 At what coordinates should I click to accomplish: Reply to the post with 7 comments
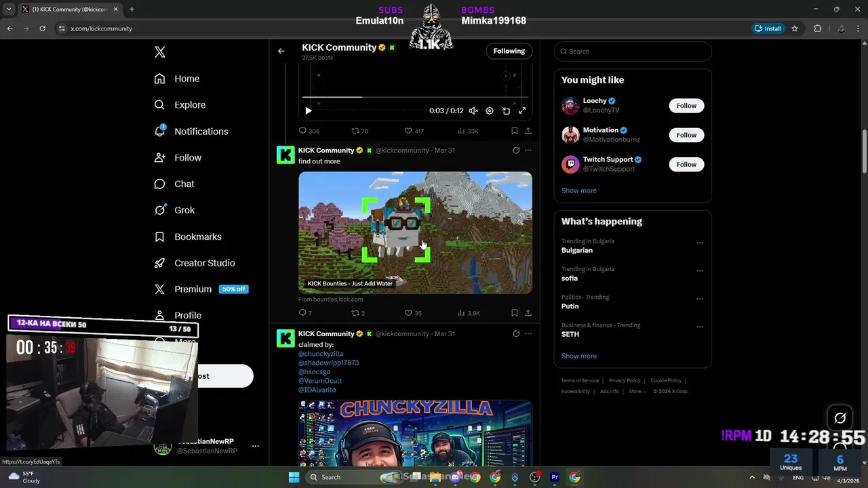pos(305,313)
